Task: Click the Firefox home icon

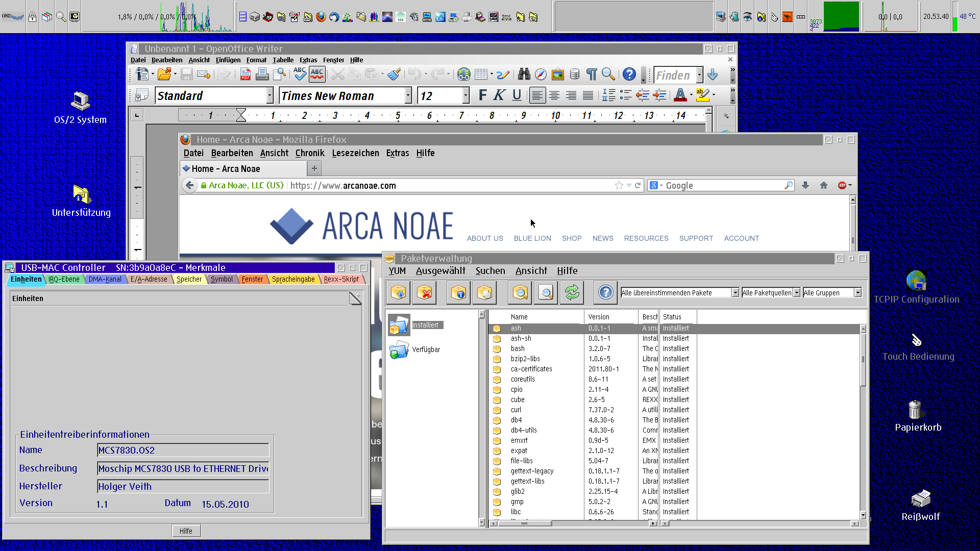Action: coord(824,185)
